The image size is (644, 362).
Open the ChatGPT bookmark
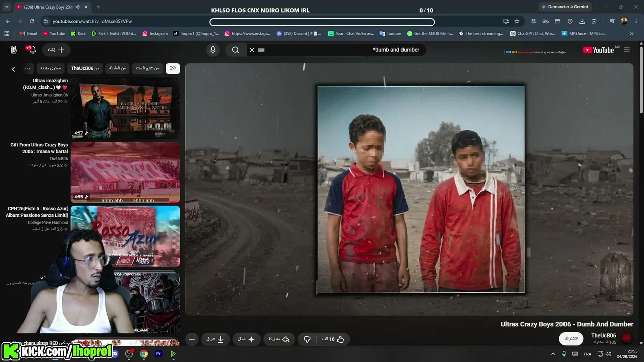click(x=532, y=34)
